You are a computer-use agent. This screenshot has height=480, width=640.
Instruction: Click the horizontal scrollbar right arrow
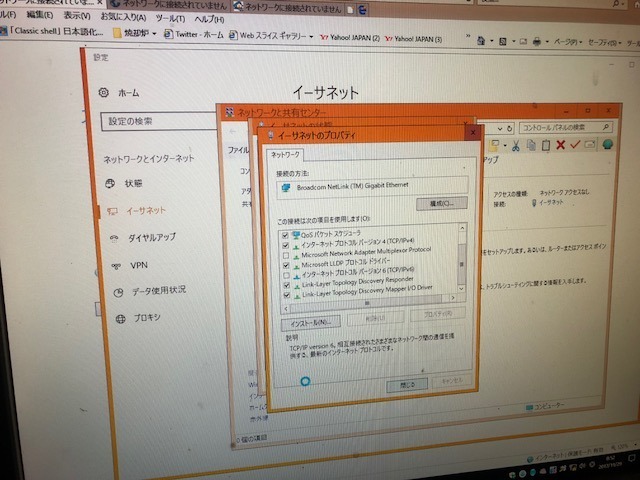click(453, 298)
